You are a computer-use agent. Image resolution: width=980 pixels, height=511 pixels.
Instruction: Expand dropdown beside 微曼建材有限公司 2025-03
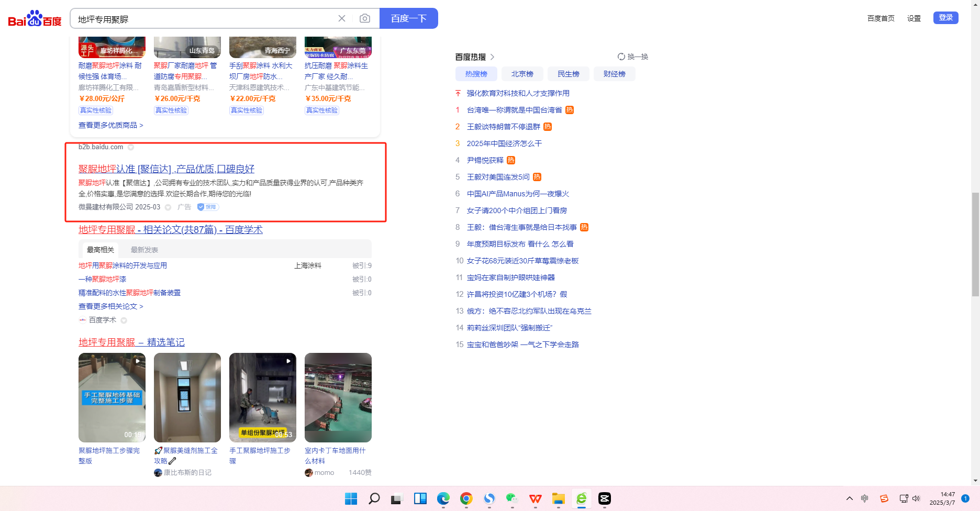(168, 207)
